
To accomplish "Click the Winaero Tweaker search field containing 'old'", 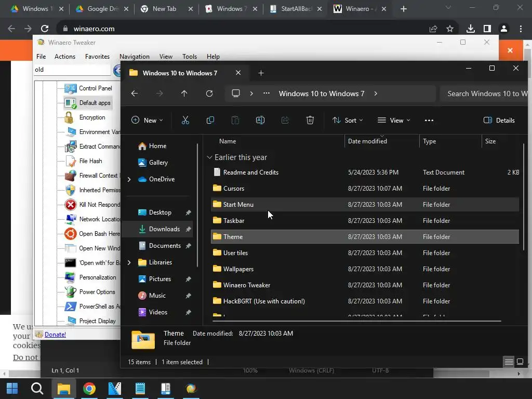I will coord(72,70).
